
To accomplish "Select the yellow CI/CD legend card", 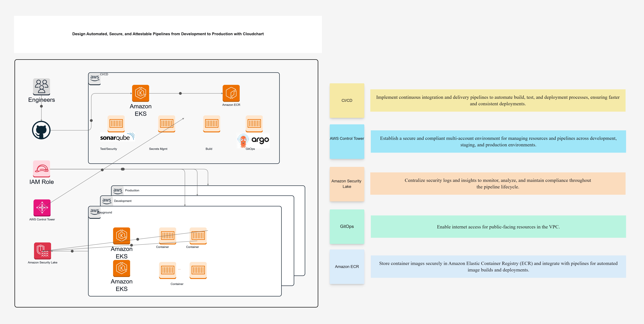I will click(347, 100).
